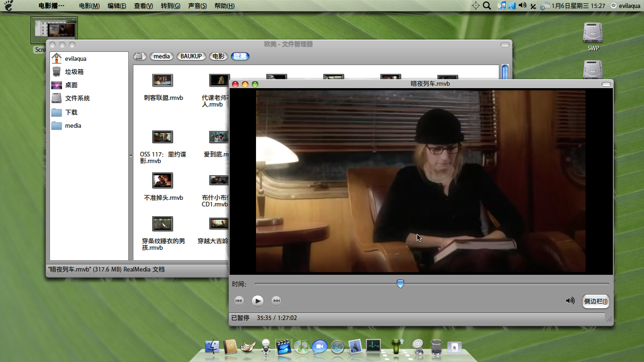Open Finder from the dock
The width and height of the screenshot is (644, 362).
pos(213,347)
